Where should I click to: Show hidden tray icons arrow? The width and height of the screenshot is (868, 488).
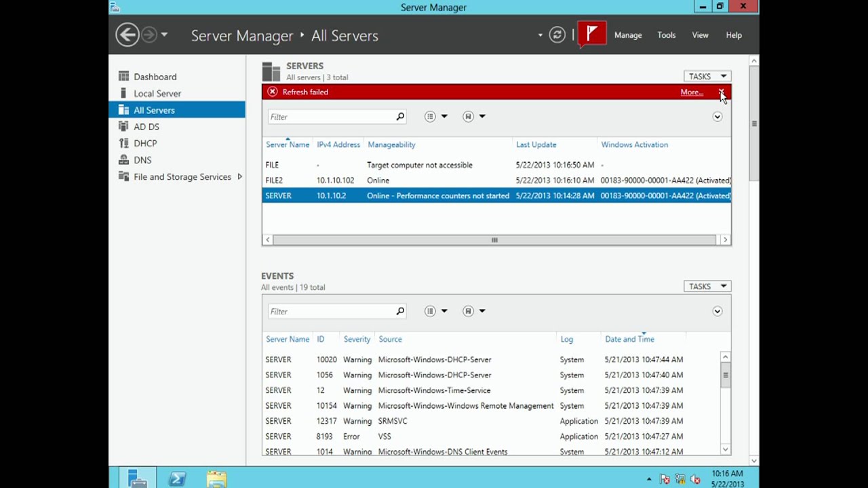(x=649, y=479)
